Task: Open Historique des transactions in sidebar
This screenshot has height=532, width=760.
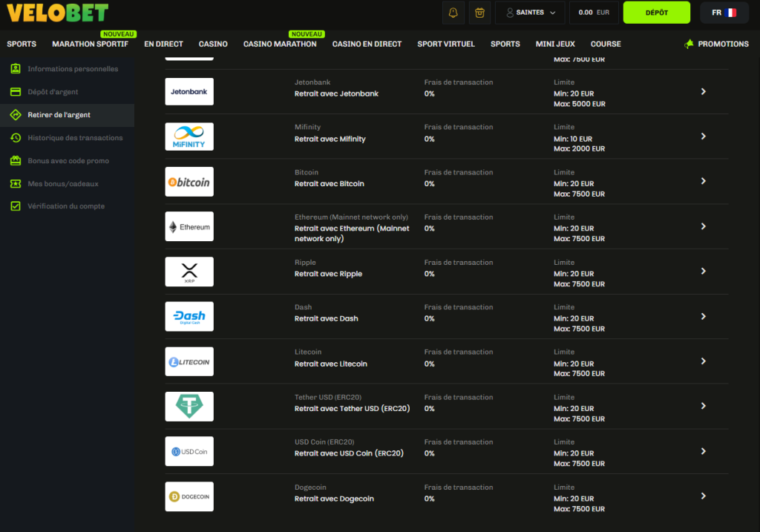Action: tap(75, 138)
